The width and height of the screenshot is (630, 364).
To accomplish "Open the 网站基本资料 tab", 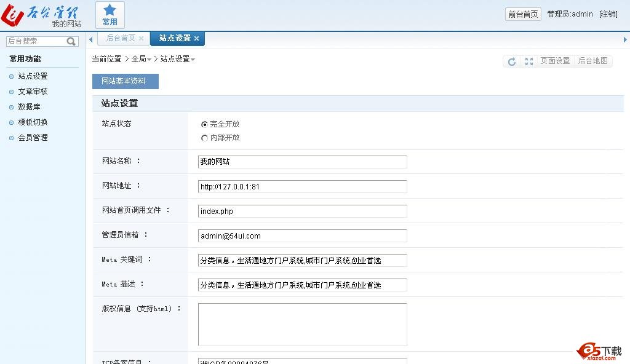I will coord(125,81).
